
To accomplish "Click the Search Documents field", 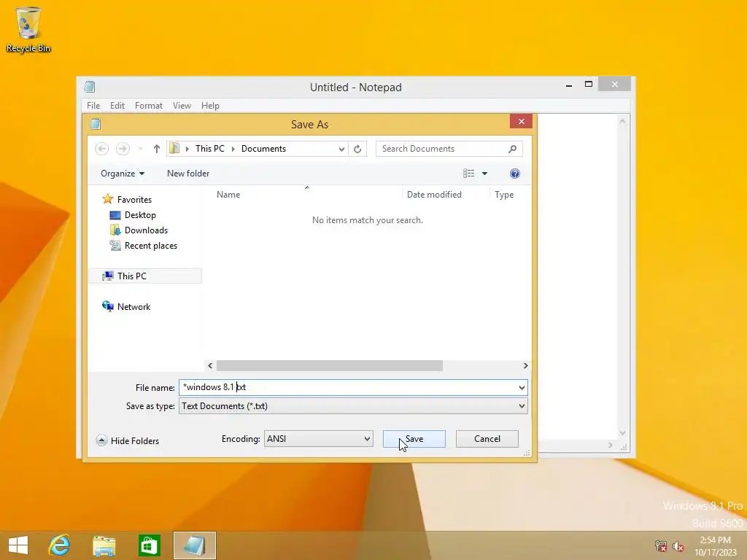I will pyautogui.click(x=449, y=149).
